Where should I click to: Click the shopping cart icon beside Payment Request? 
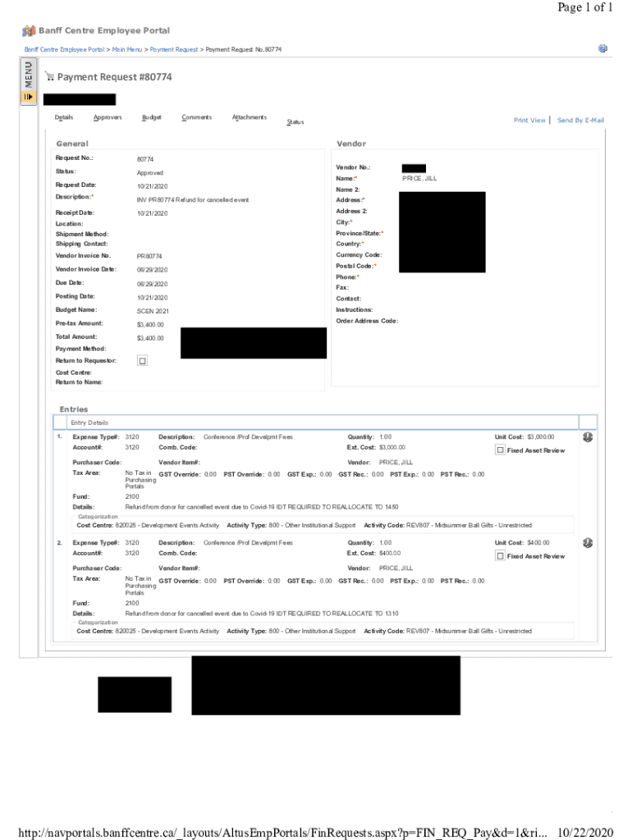tap(49, 77)
